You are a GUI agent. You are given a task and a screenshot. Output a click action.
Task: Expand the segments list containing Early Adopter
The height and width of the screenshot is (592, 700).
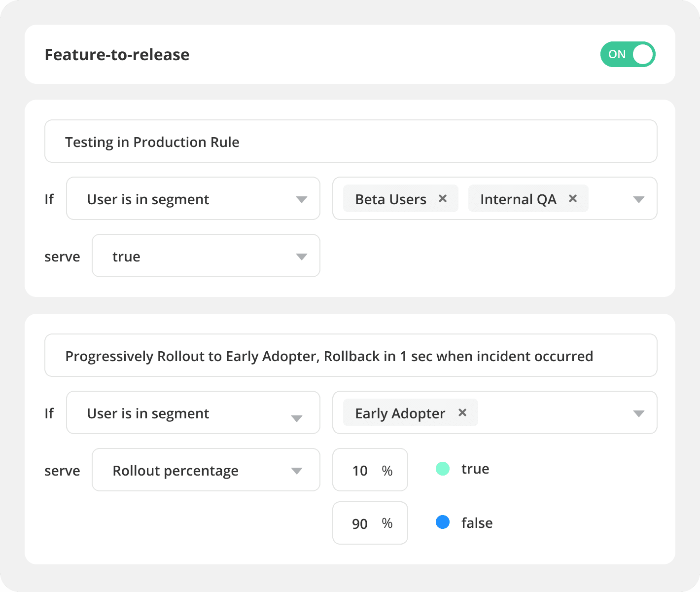coord(638,413)
